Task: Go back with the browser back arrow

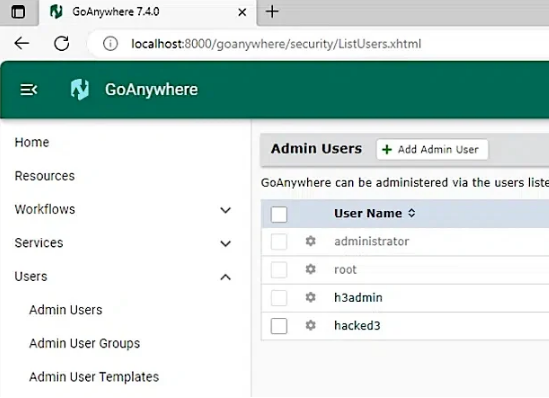Action: [x=22, y=43]
